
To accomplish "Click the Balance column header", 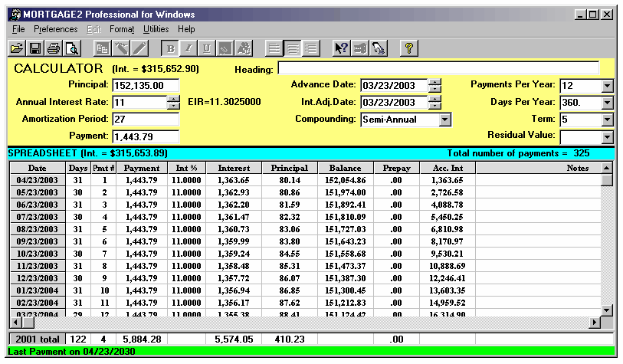I will coord(345,168).
